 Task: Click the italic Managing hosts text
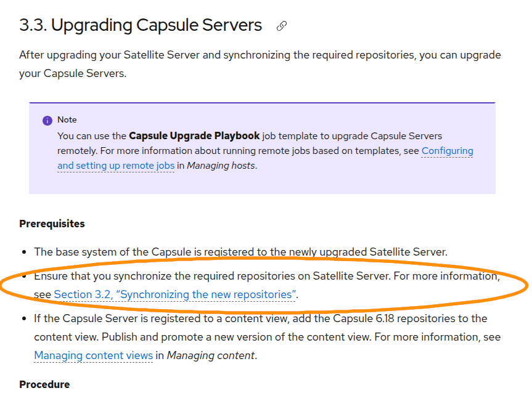[x=221, y=165]
